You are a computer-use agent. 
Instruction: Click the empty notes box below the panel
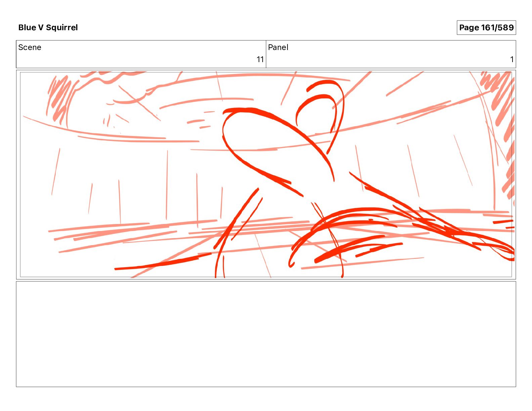click(266, 334)
